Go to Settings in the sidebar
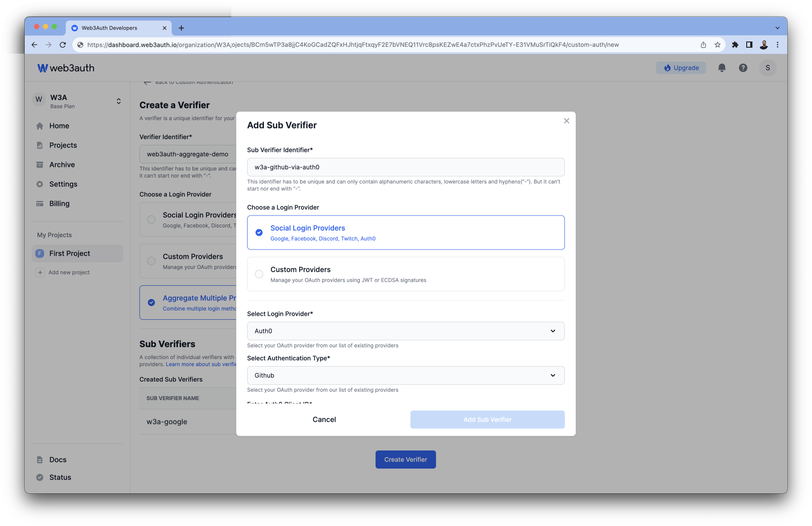This screenshot has width=812, height=526. tap(63, 184)
